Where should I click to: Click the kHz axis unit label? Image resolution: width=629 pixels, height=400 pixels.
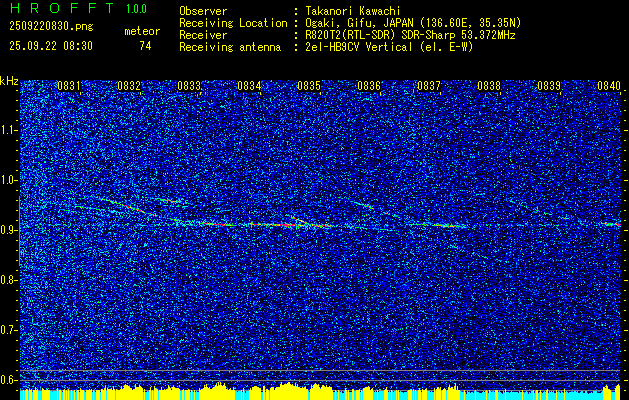9,81
